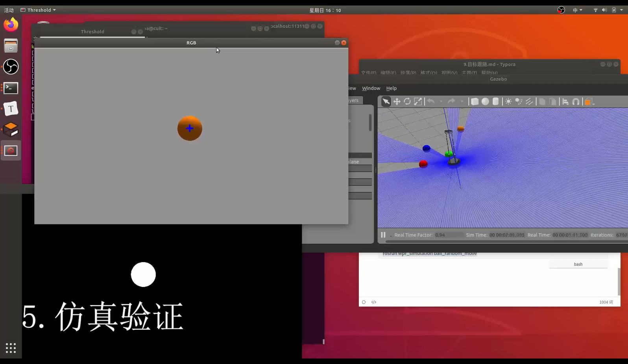The height and width of the screenshot is (364, 628).
Task: Add a directional light in Gazebo
Action: 529,102
